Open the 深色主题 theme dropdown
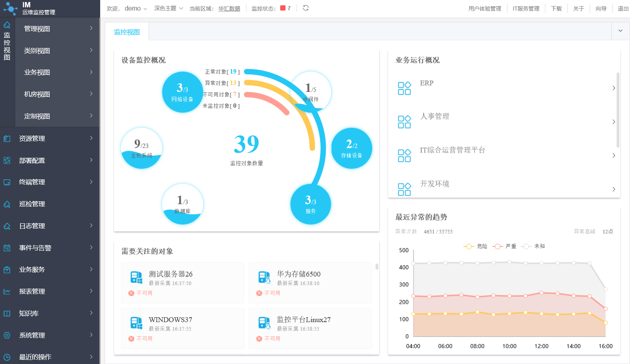630x364 pixels. click(166, 7)
